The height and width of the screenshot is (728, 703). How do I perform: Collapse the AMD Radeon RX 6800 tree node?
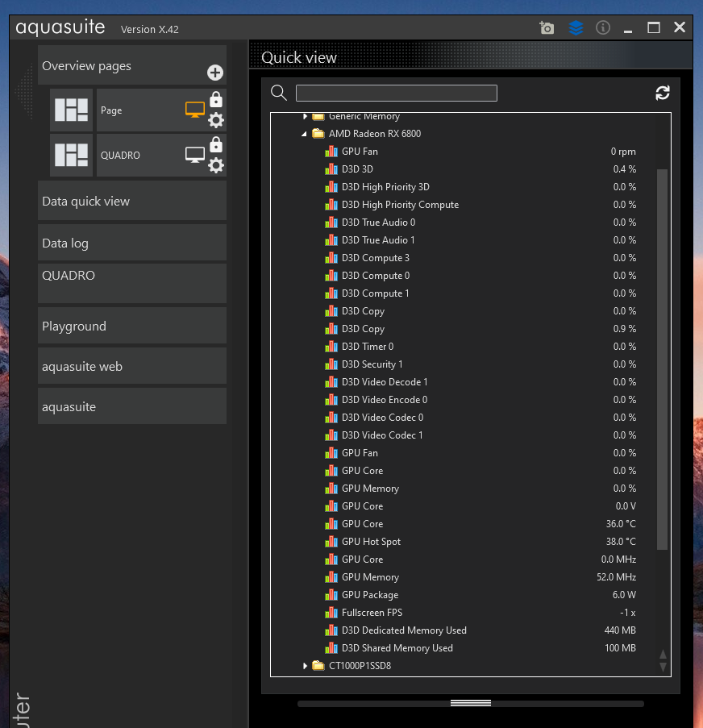click(x=305, y=134)
